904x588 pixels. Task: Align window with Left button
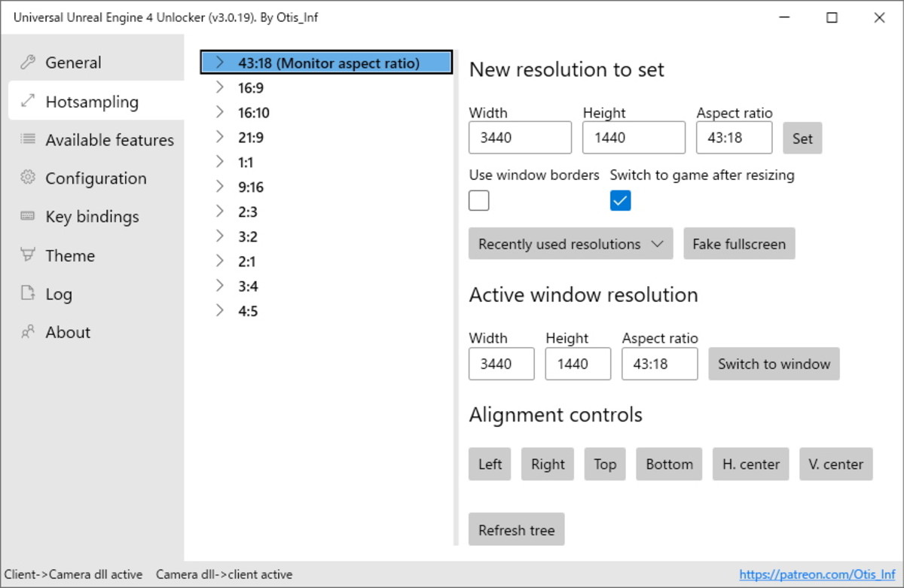(x=490, y=464)
